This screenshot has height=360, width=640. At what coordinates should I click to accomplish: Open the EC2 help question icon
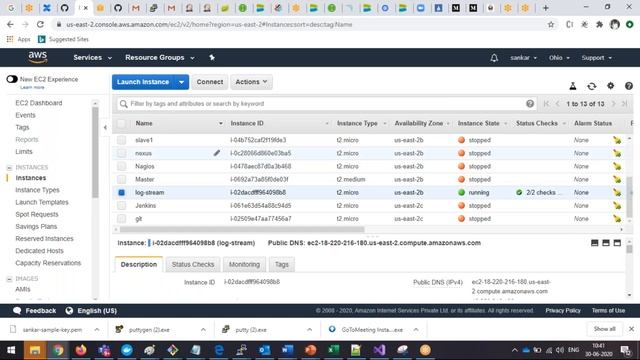pyautogui.click(x=629, y=86)
